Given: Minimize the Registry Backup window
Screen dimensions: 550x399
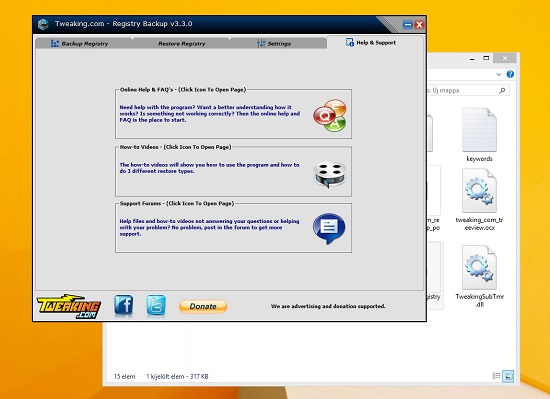Looking at the screenshot, I should 408,25.
